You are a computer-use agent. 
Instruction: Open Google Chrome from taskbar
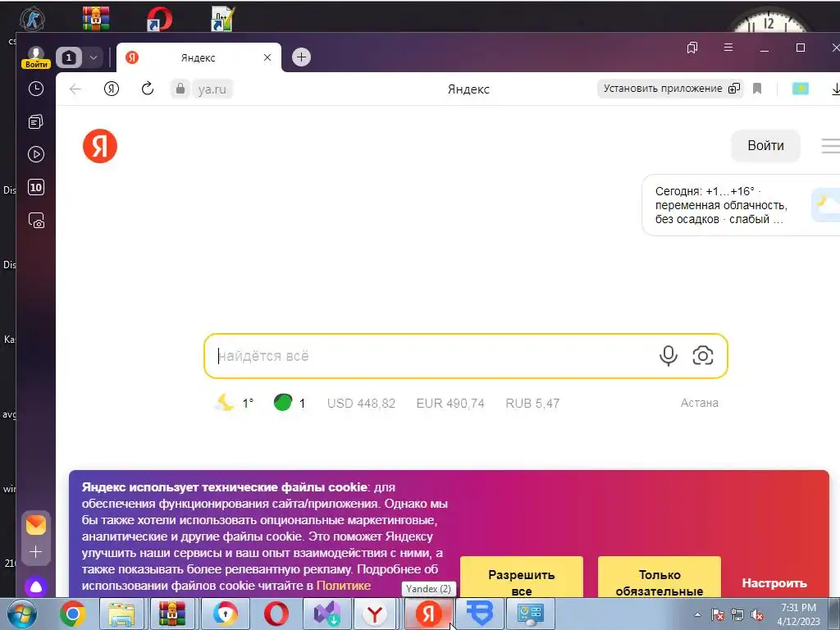click(73, 614)
